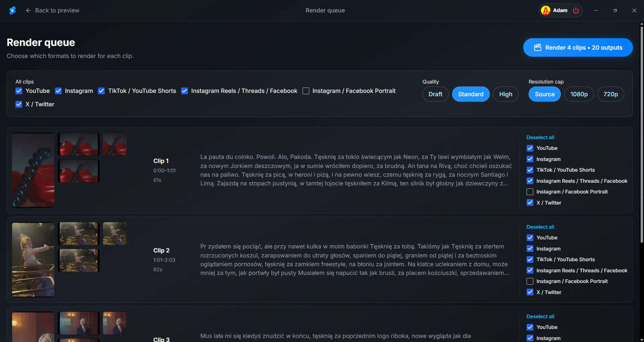The height and width of the screenshot is (342, 644).
Task: Select High quality
Action: (506, 94)
